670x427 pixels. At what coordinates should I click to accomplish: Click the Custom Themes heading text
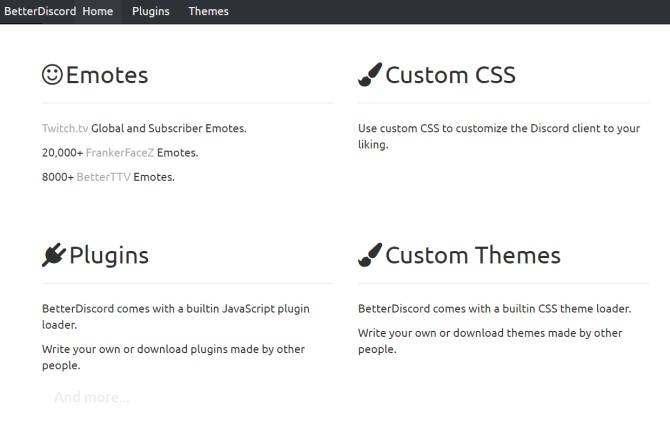click(473, 256)
